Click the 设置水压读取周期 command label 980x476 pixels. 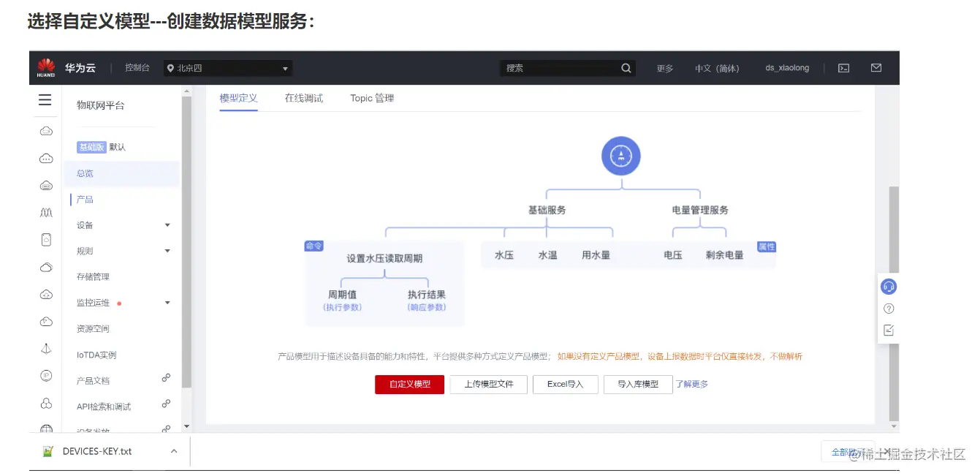[384, 258]
